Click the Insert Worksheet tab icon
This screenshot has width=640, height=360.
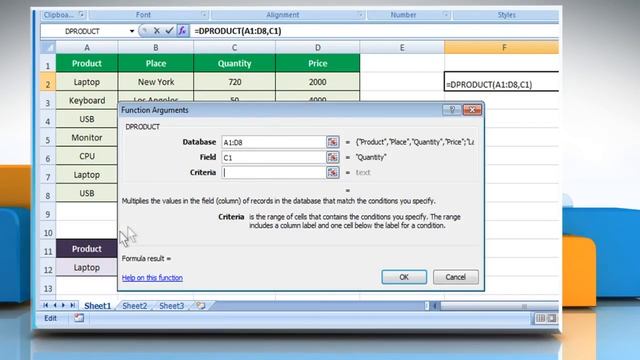(x=200, y=305)
